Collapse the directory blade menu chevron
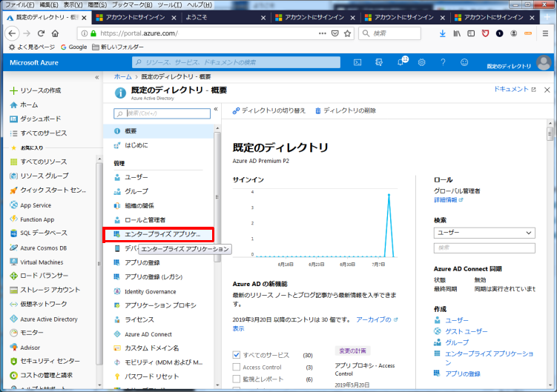The height and width of the screenshot is (392, 557). click(216, 109)
